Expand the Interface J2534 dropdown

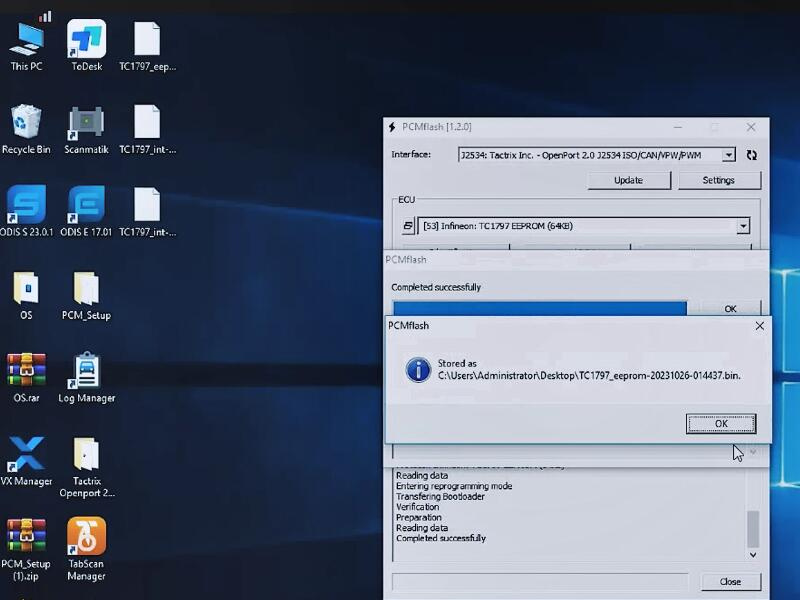tap(728, 155)
